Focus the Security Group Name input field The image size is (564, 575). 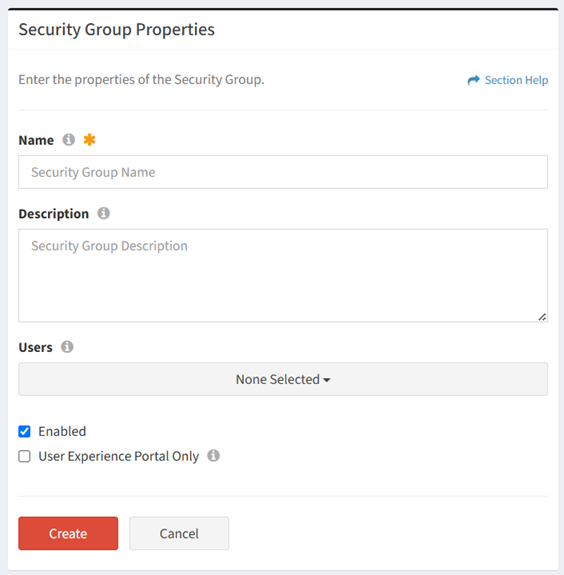tap(283, 172)
